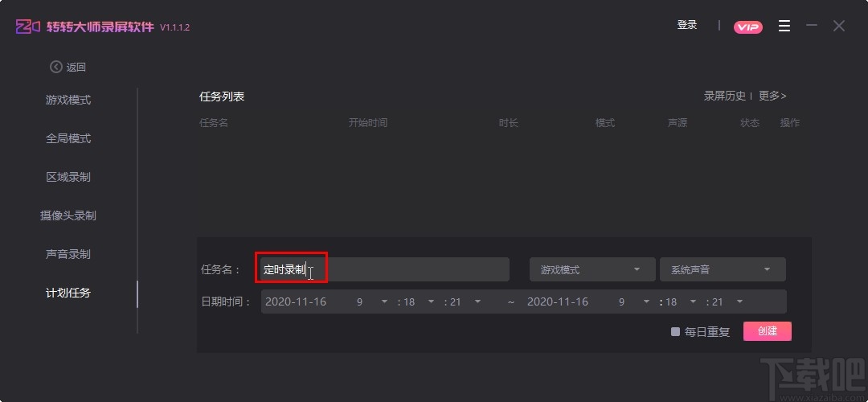Enable the 每日重复 checkbox
The height and width of the screenshot is (402, 868).
click(675, 332)
